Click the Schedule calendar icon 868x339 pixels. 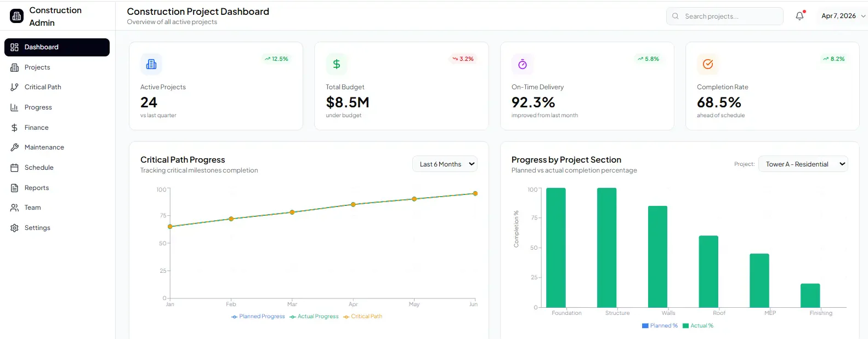14,168
